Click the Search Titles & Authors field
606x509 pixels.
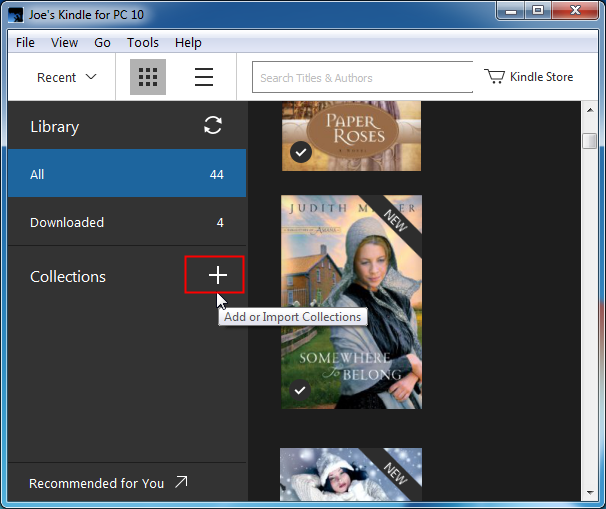[x=362, y=78]
